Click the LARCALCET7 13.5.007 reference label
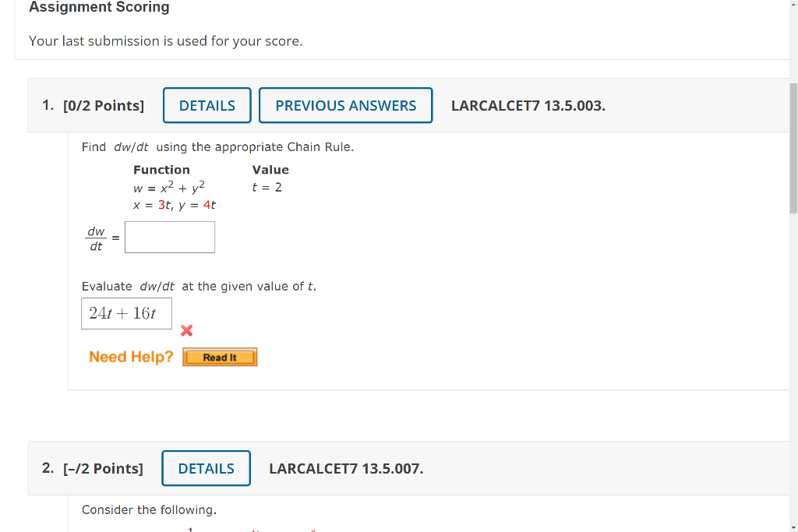Image resolution: width=798 pixels, height=532 pixels. pyautogui.click(x=346, y=468)
